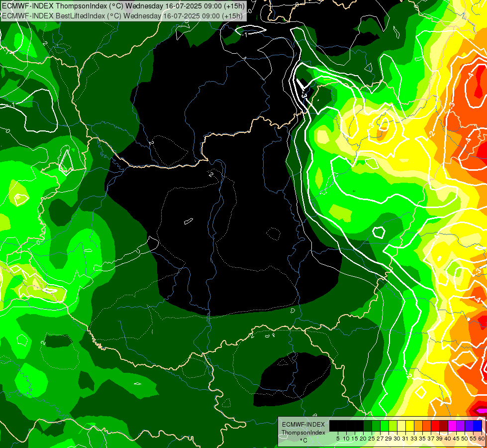The image size is (487, 448).
Task: Click the dark red 39–40 legend swatch
Action: click(444, 426)
